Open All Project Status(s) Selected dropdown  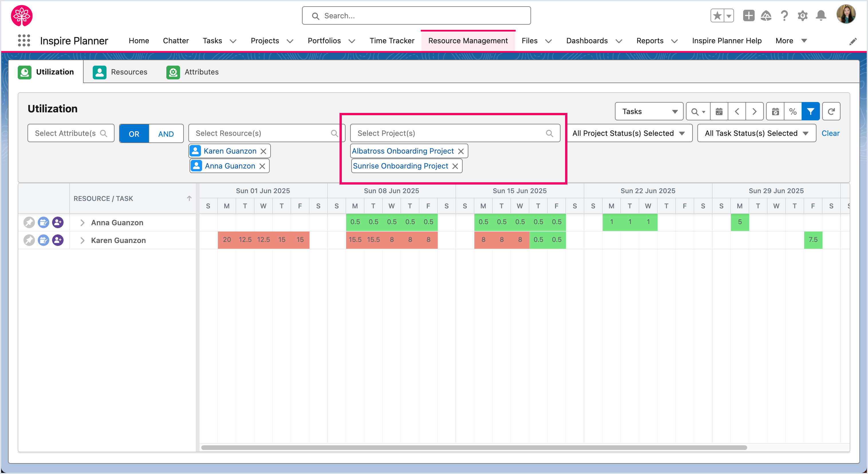click(630, 133)
